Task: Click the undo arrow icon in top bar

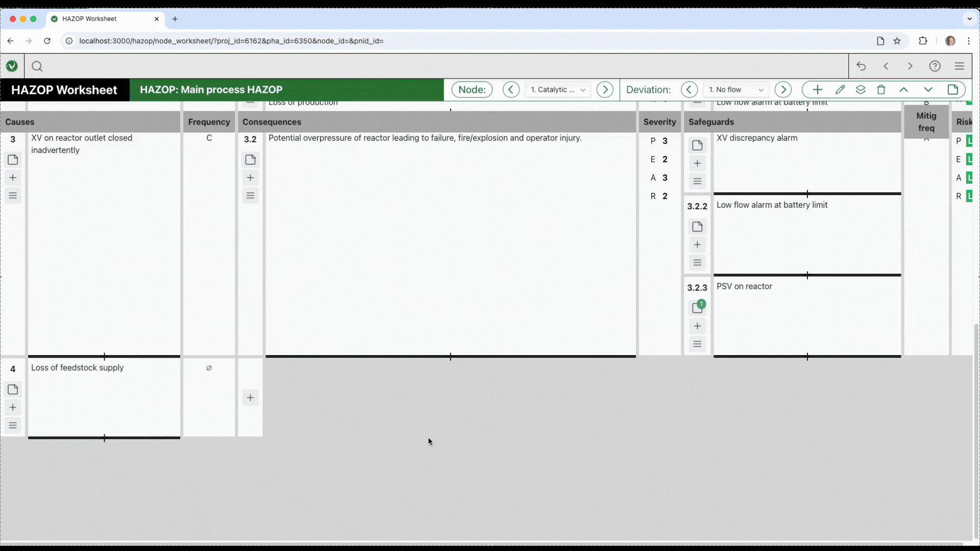Action: tap(861, 66)
